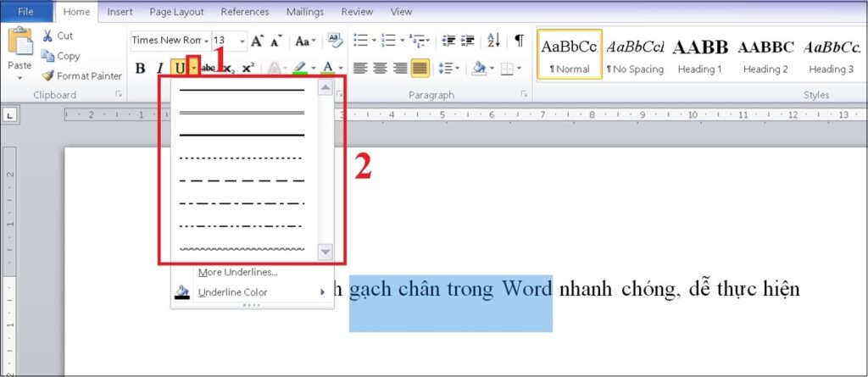Viewport: 868px width, 377px height.
Task: Align text left
Action: [x=360, y=69]
